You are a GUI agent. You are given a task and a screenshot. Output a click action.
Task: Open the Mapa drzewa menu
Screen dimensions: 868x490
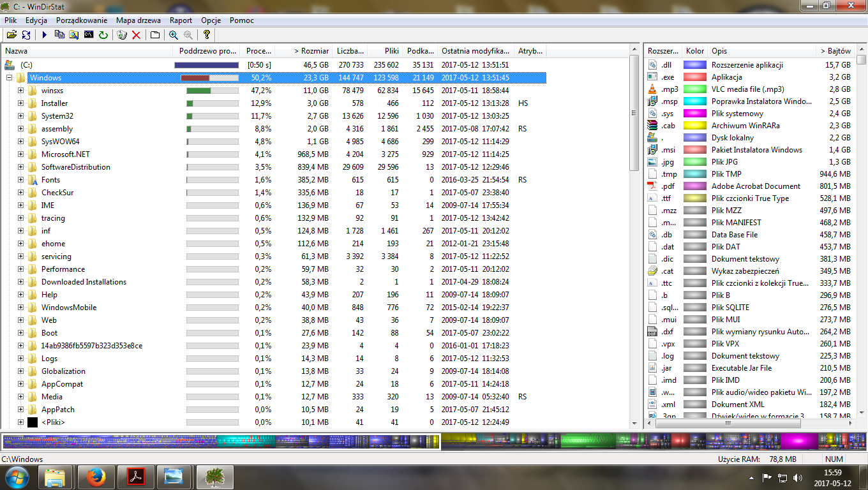(138, 20)
